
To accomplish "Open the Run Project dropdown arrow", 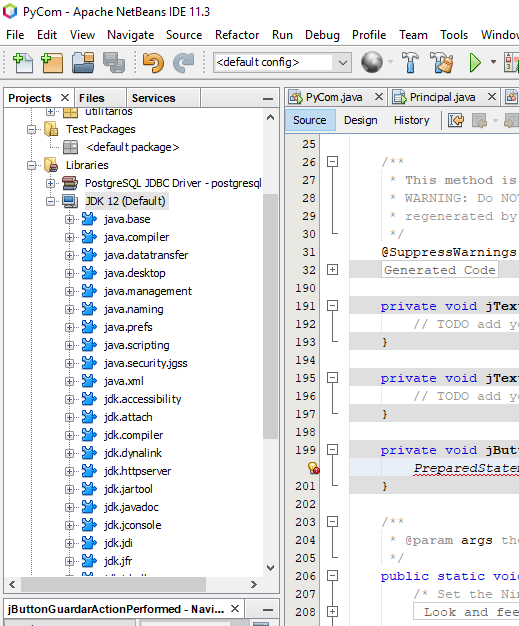I will [493, 62].
